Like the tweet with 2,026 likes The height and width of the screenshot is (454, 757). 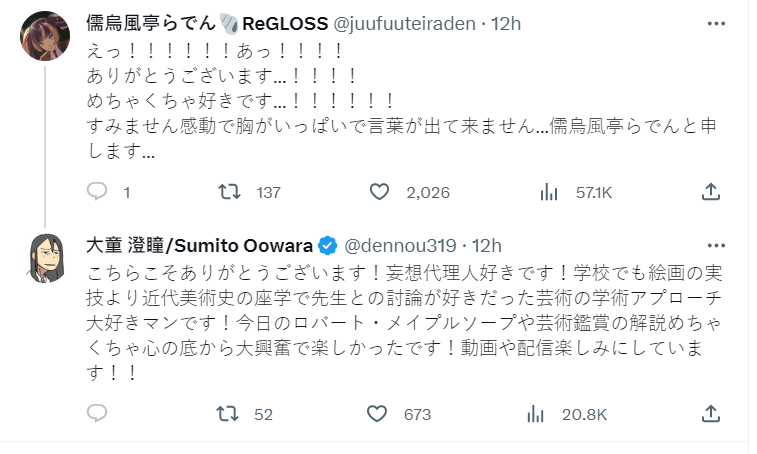point(379,192)
